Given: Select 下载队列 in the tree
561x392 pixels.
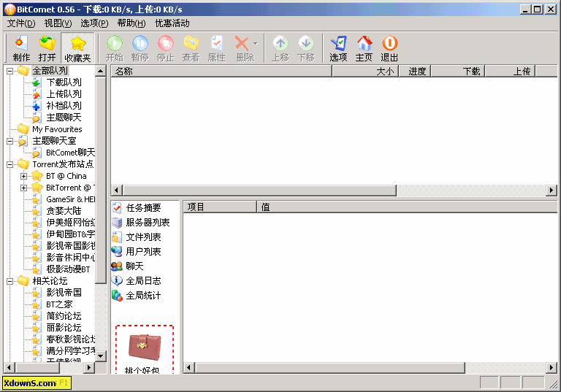Looking at the screenshot, I should (x=64, y=82).
